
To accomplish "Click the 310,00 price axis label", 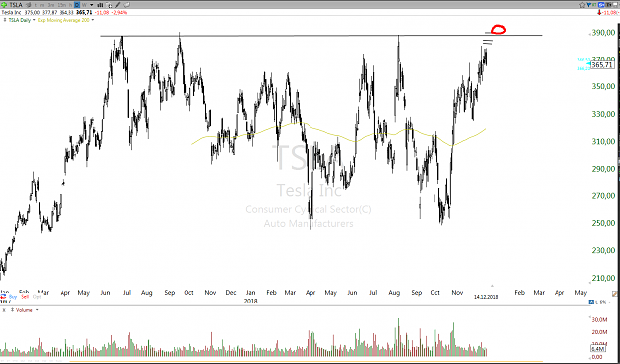I will [604, 141].
